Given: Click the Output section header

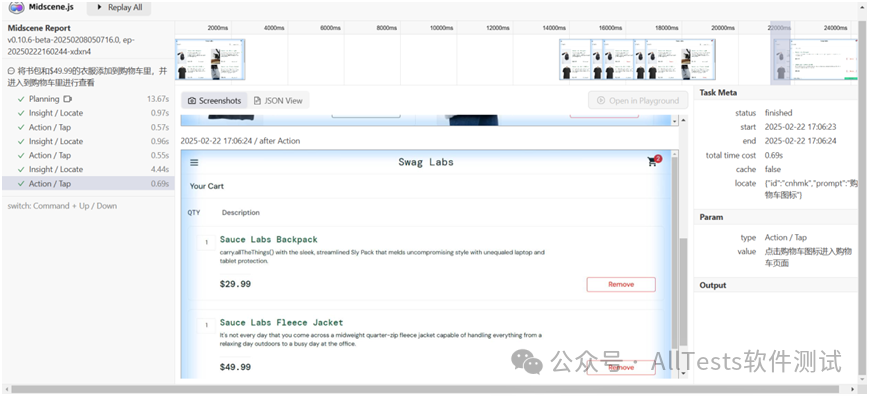Looking at the screenshot, I should pos(713,285).
